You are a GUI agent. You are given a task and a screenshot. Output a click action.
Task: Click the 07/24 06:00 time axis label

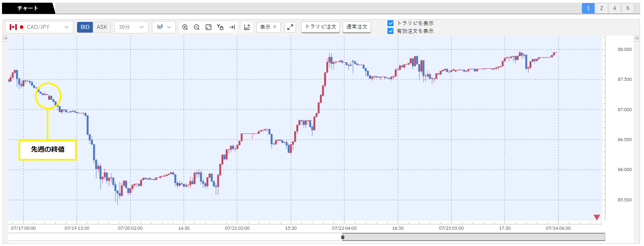tap(558, 228)
